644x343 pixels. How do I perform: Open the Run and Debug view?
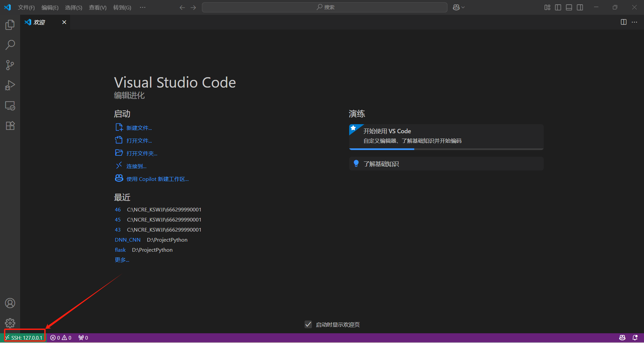tap(10, 85)
